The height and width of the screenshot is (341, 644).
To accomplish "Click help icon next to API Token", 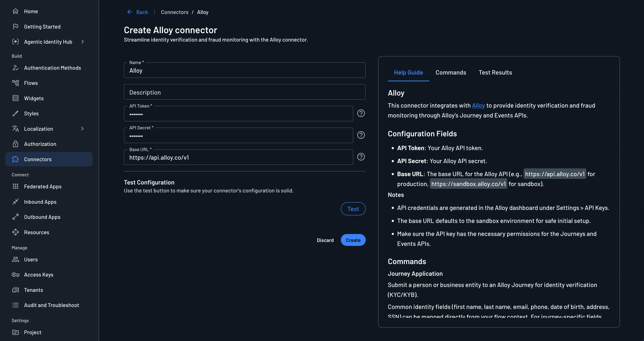I will pyautogui.click(x=361, y=113).
